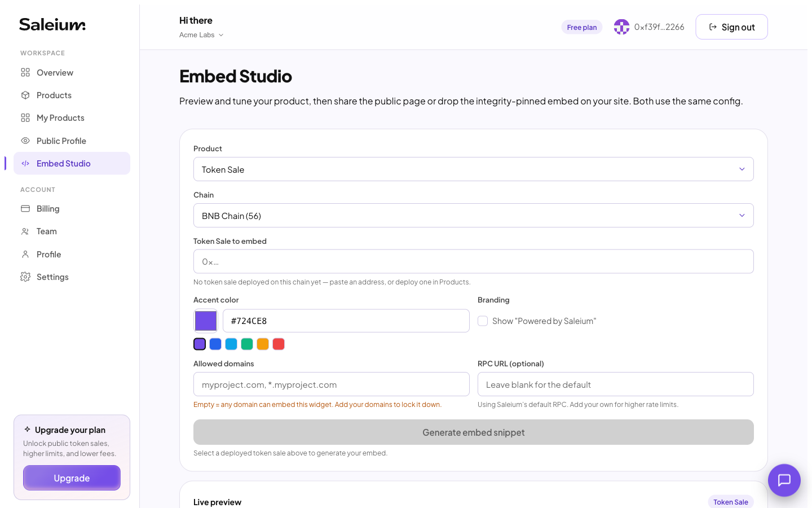The width and height of the screenshot is (812, 508).
Task: Click the Profile person icon
Action: coord(25,254)
